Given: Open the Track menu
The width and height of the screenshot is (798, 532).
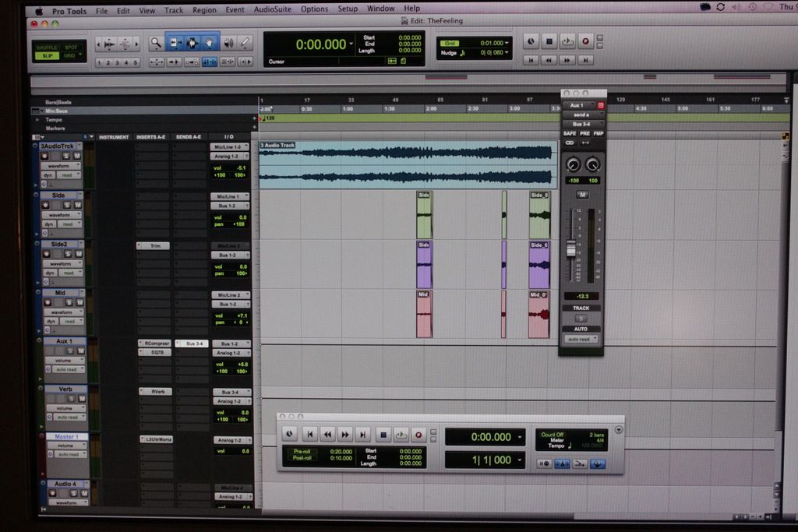Looking at the screenshot, I should 174,9.
